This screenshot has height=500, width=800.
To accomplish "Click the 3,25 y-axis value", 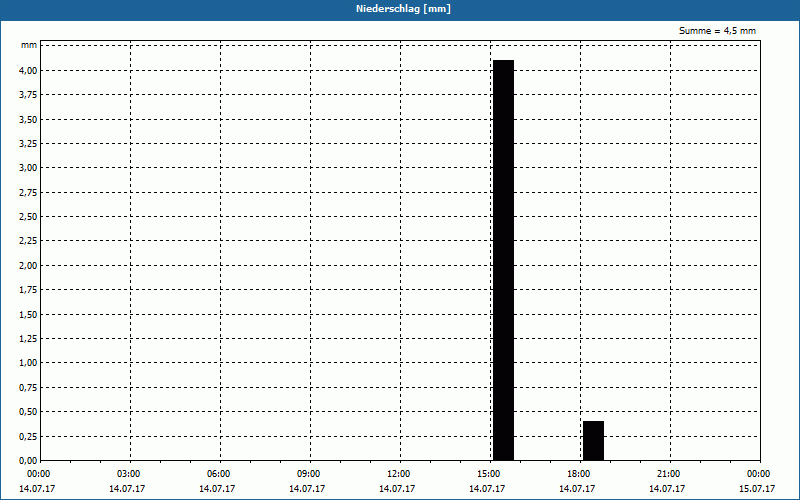I will (28, 143).
